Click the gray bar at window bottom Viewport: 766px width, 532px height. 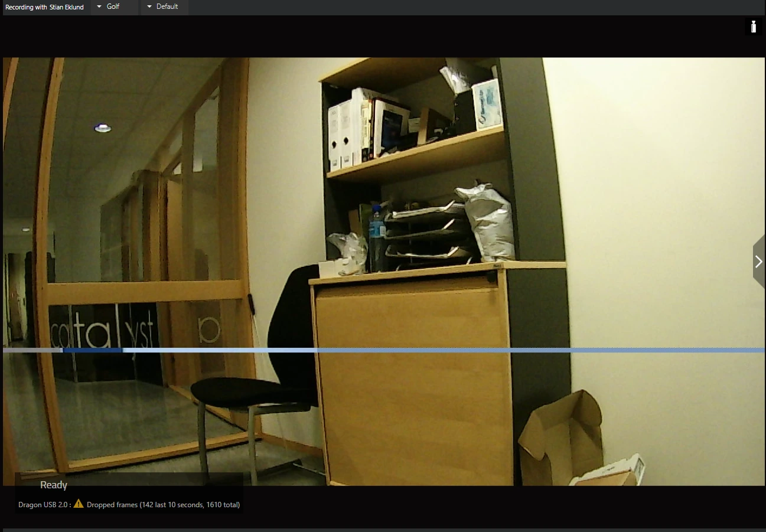click(383, 530)
